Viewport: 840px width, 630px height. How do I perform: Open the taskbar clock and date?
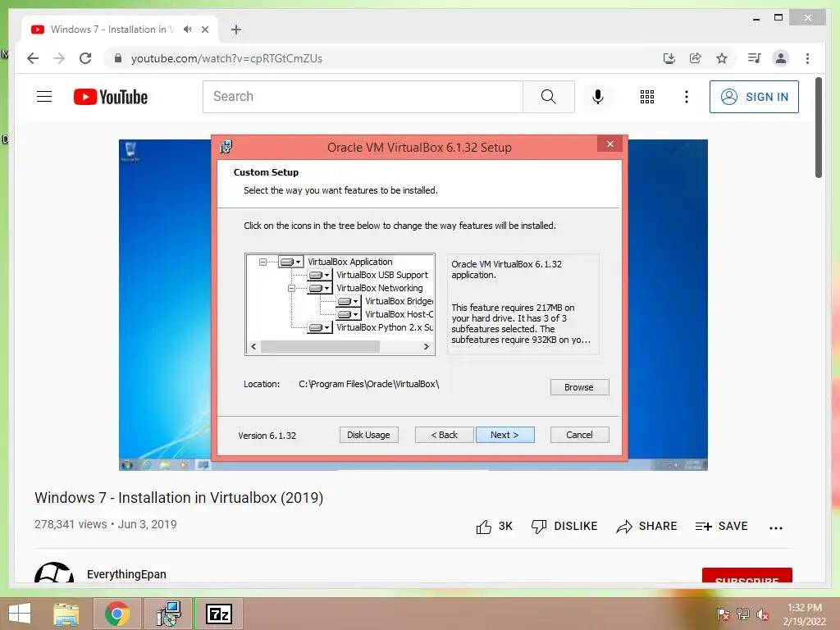(804, 614)
